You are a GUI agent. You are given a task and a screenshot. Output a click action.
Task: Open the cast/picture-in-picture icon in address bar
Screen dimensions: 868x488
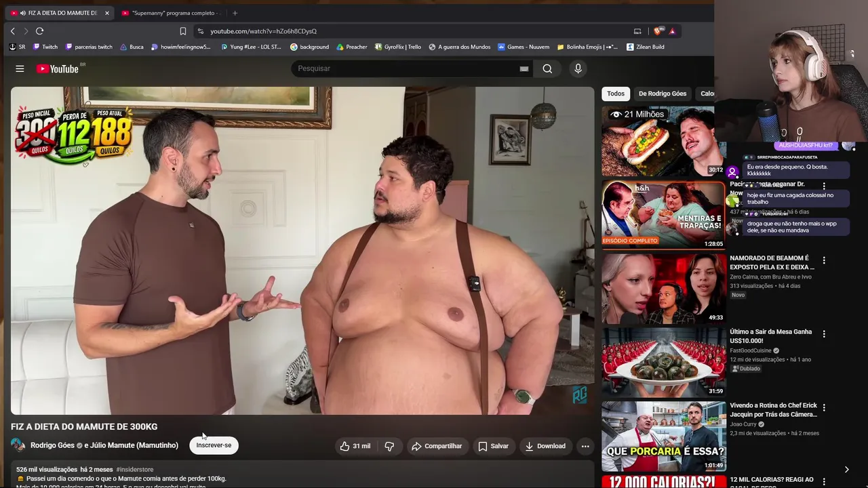click(637, 31)
